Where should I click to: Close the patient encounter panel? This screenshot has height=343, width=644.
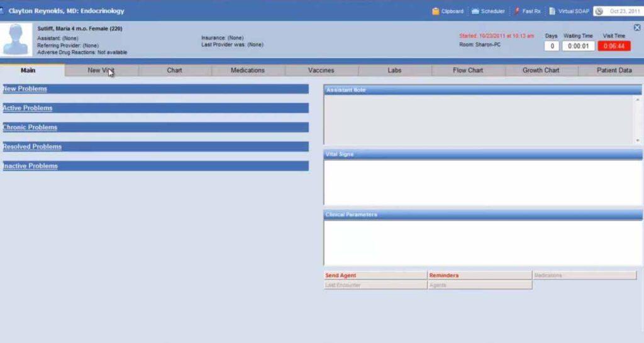click(x=637, y=28)
